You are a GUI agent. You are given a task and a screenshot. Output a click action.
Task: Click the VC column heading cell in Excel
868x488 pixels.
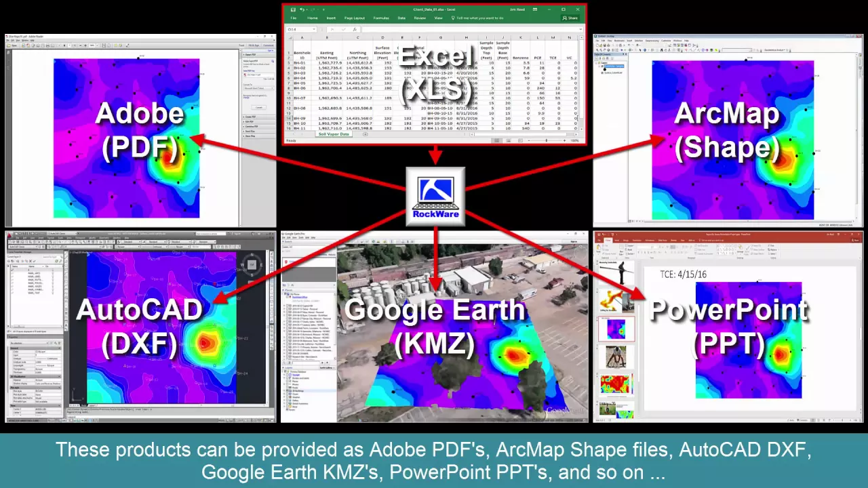click(569, 58)
